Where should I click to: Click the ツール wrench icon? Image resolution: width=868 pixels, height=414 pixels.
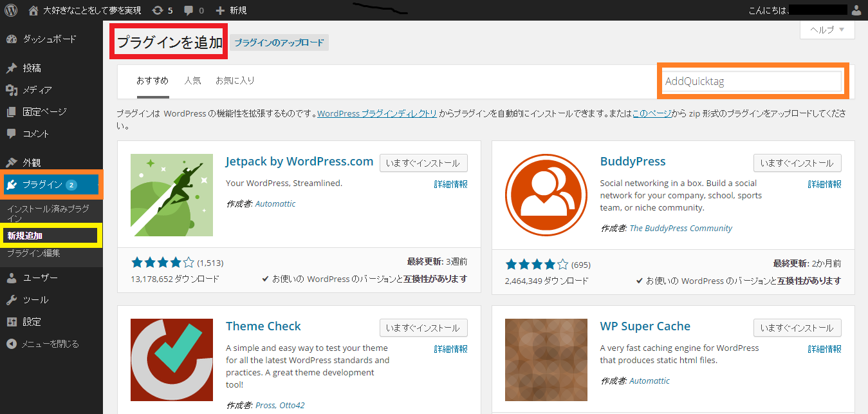click(11, 300)
